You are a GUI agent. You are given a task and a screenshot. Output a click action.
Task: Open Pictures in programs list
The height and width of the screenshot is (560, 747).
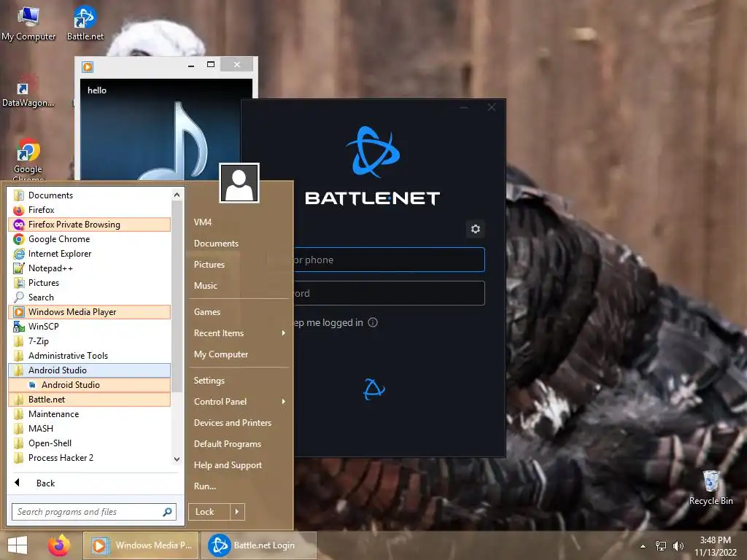(x=90, y=283)
